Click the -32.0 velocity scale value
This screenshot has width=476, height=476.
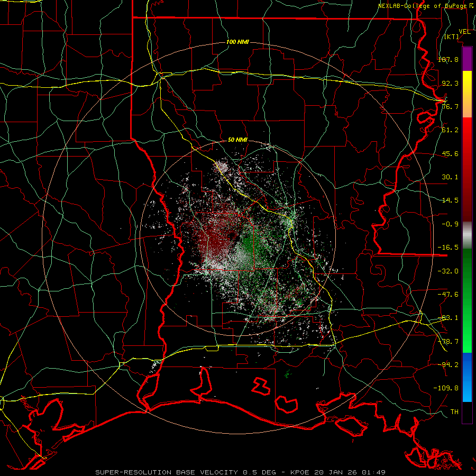[448, 271]
